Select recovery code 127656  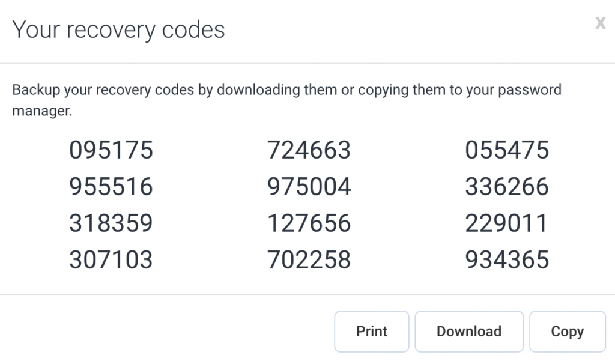[x=309, y=223]
